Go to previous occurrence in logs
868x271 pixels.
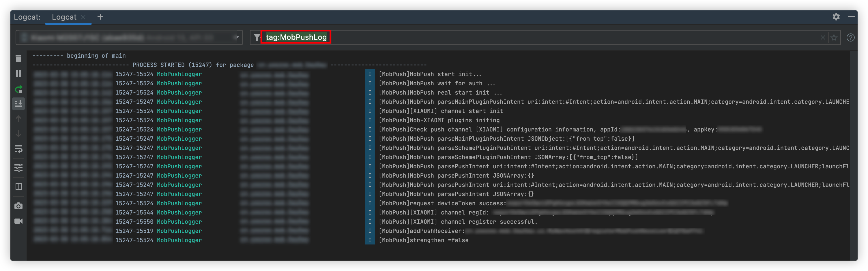[19, 119]
